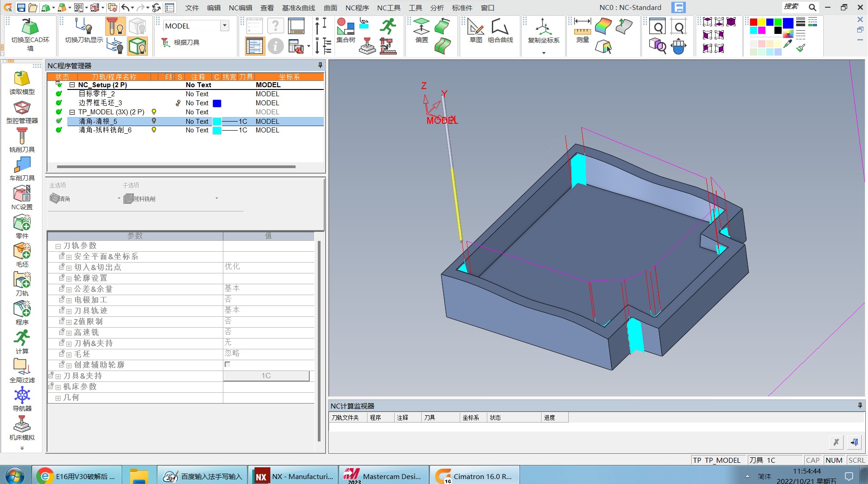The image size is (868, 484).
Task: Open the 分析 menu
Action: (x=437, y=8)
